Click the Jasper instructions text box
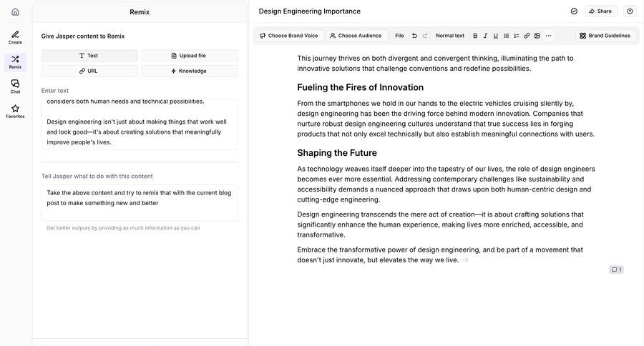Viewport: 644px width, 346px height. pos(140,203)
